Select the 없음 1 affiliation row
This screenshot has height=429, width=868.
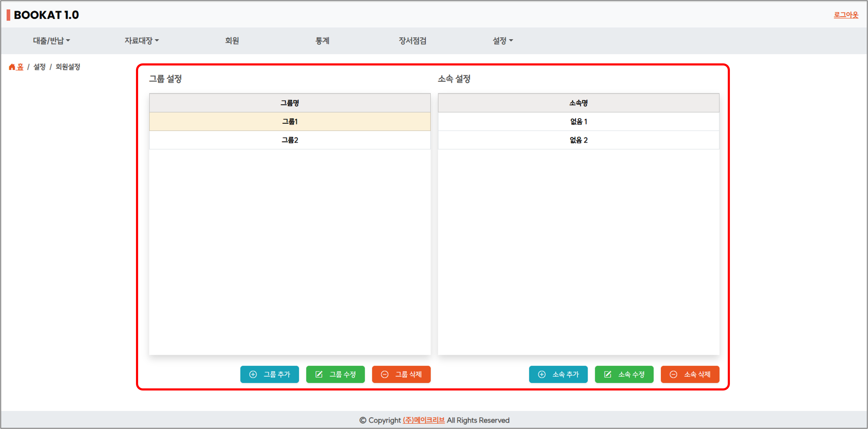[x=578, y=121]
